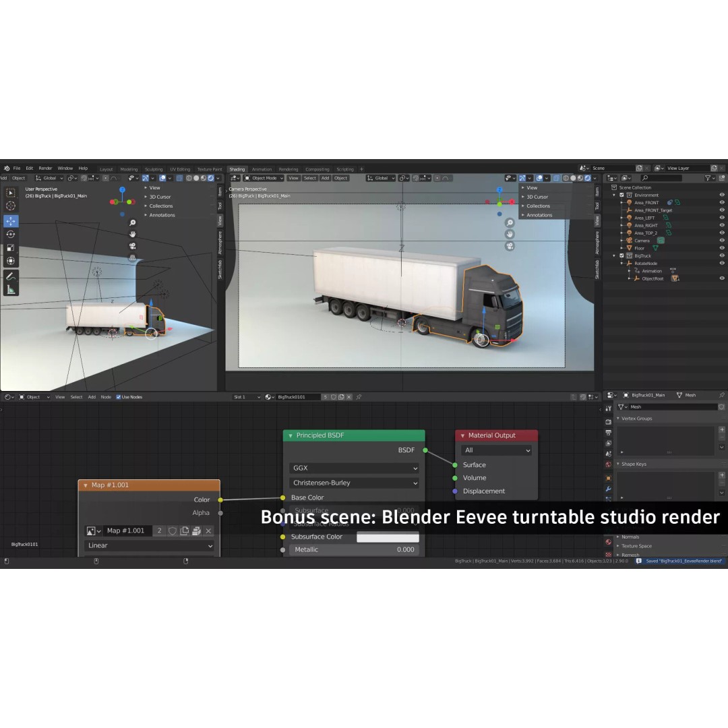Toggle rendered shading mode in camera viewport

click(588, 178)
